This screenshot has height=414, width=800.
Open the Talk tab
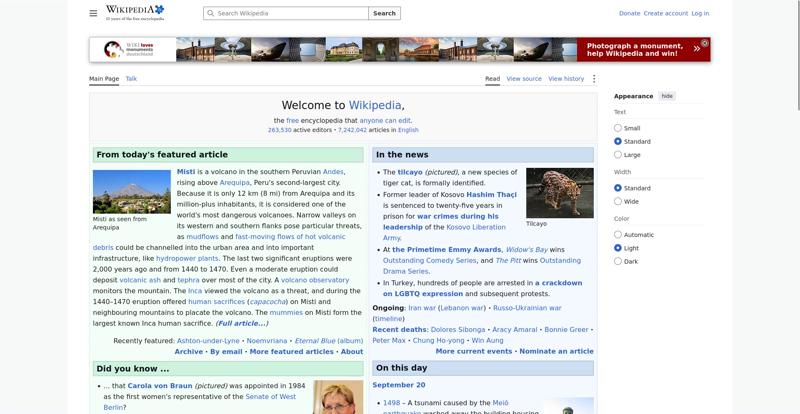(131, 79)
